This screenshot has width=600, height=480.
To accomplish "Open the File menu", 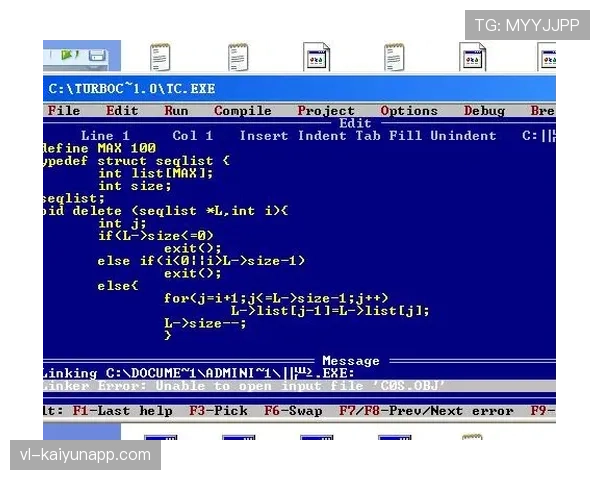I will (x=63, y=111).
